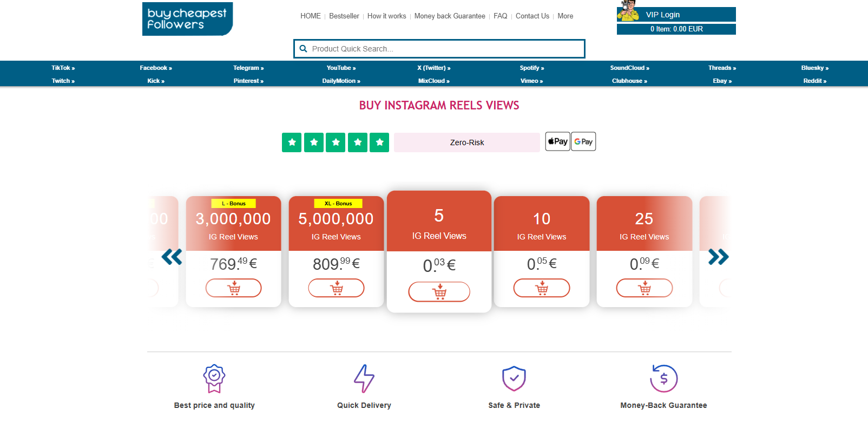Go to the HOME page
The width and height of the screenshot is (868, 422).
pyautogui.click(x=311, y=16)
